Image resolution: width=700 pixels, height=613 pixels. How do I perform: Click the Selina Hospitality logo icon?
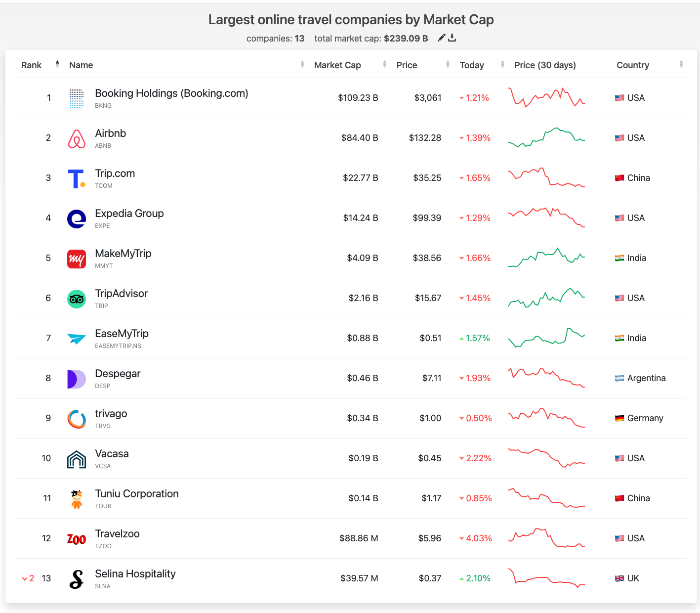coord(77,579)
